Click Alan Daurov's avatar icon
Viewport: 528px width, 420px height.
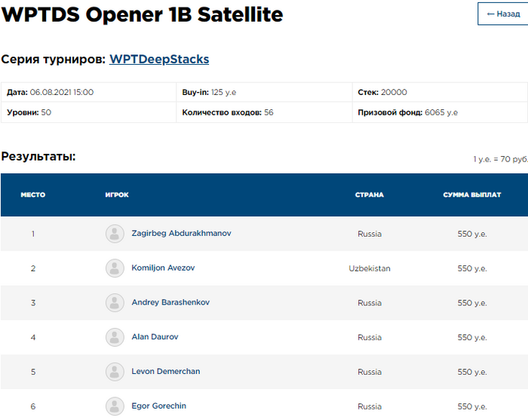coord(115,337)
